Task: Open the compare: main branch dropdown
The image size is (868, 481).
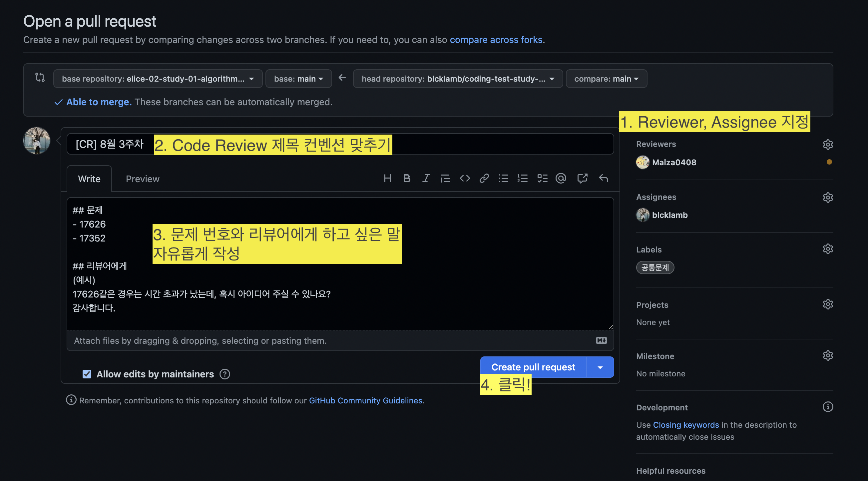Action: click(x=606, y=79)
